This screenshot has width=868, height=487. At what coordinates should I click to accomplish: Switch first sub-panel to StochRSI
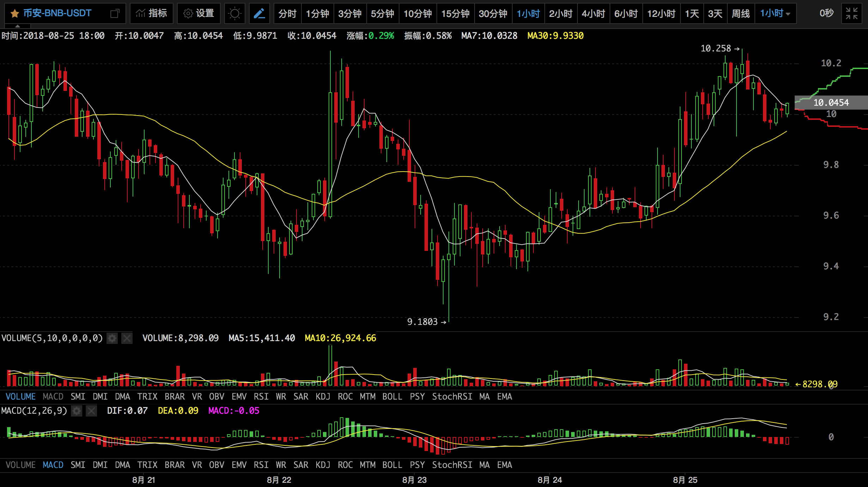pos(452,397)
